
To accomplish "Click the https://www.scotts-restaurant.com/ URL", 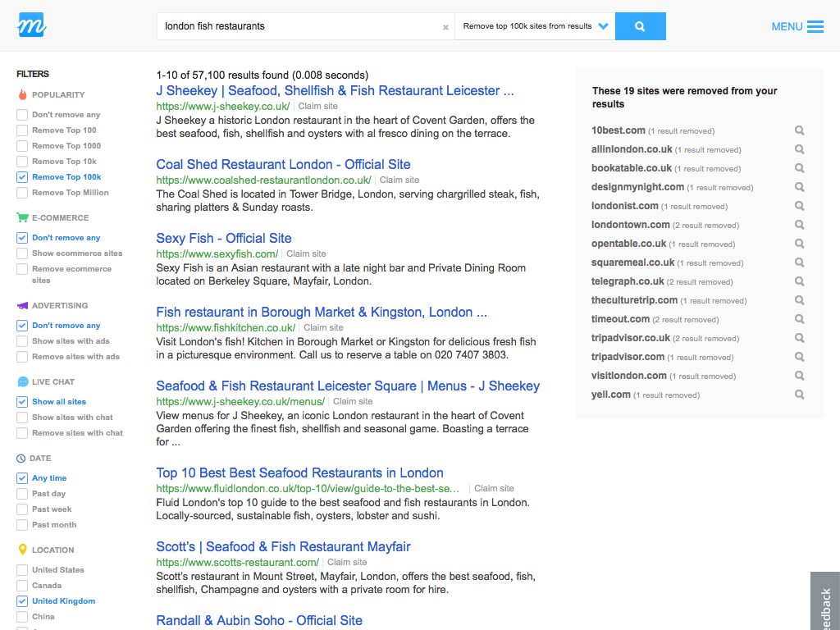I will tap(237, 563).
